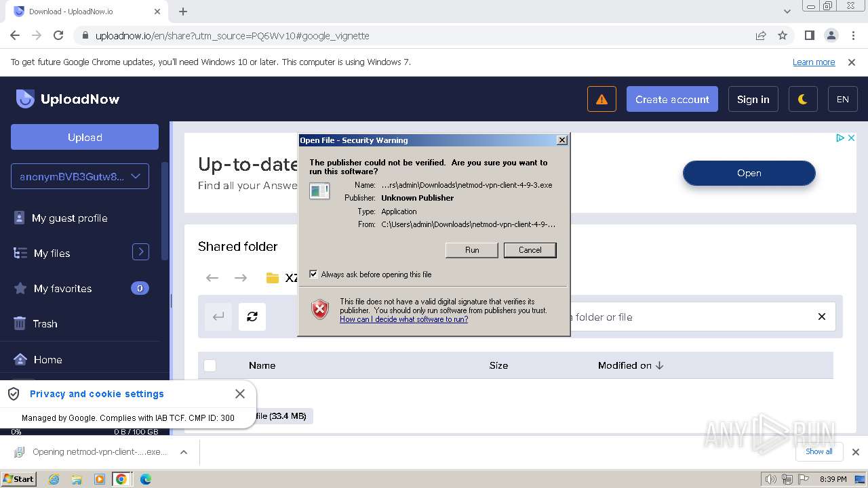The height and width of the screenshot is (488, 868).
Task: Uncheck Always ask before opening this file
Action: [313, 274]
